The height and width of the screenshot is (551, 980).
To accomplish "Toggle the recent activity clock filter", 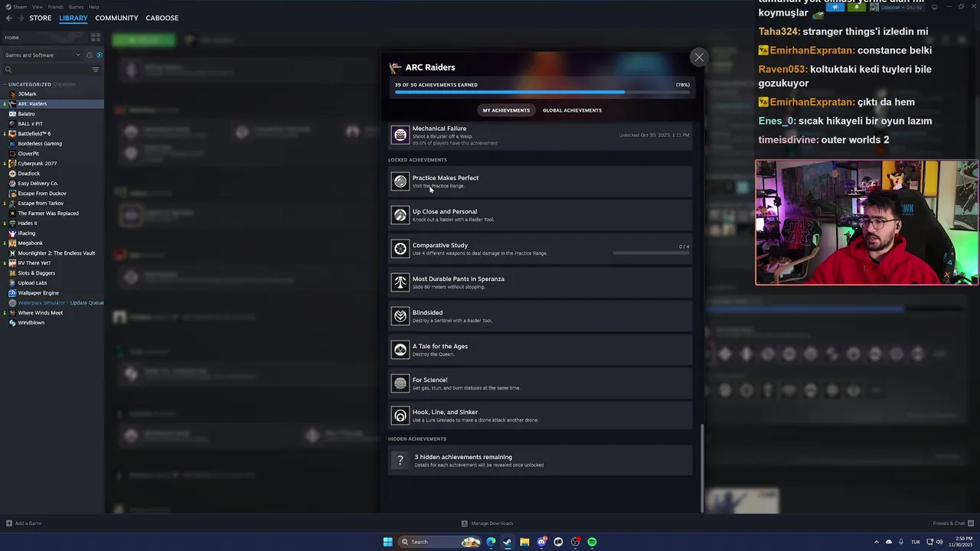I will 89,55.
